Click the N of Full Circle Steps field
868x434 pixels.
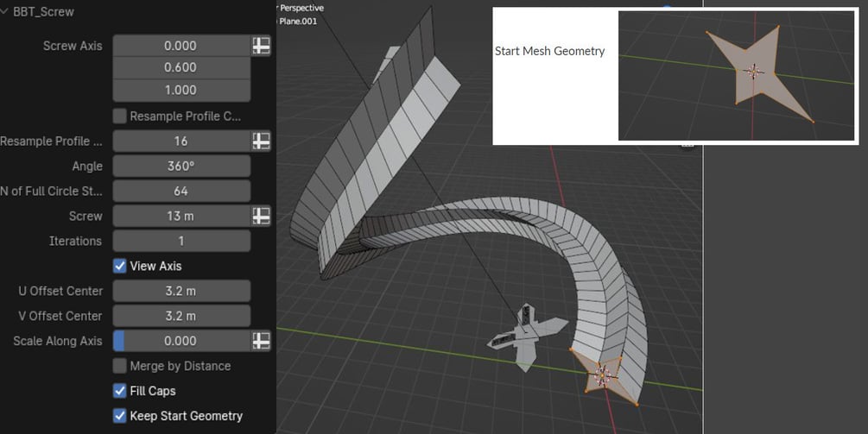tap(181, 192)
